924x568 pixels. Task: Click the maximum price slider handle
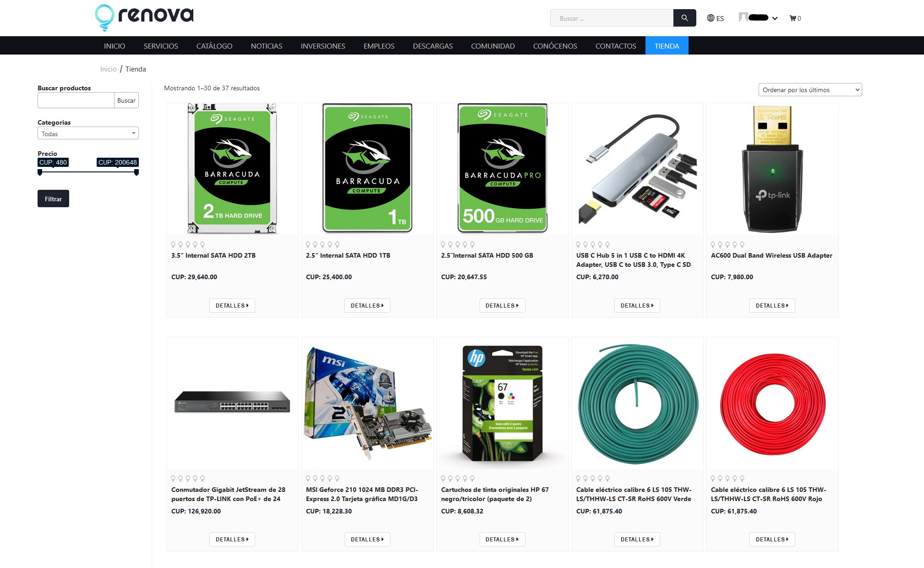coord(137,172)
